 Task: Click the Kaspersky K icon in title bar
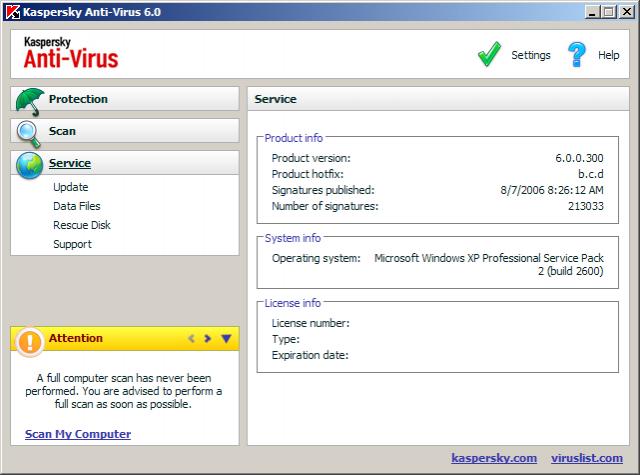click(12, 12)
